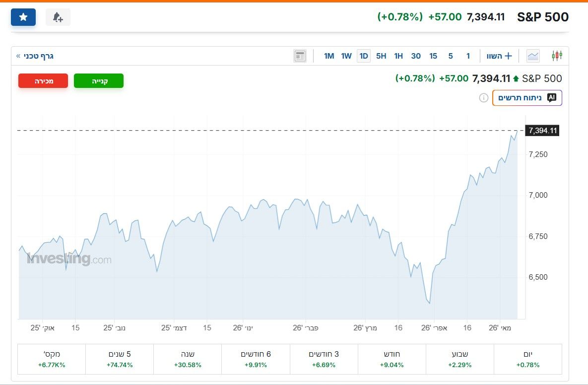Select the 1 minute interval
This screenshot has height=385, width=588.
point(468,56)
